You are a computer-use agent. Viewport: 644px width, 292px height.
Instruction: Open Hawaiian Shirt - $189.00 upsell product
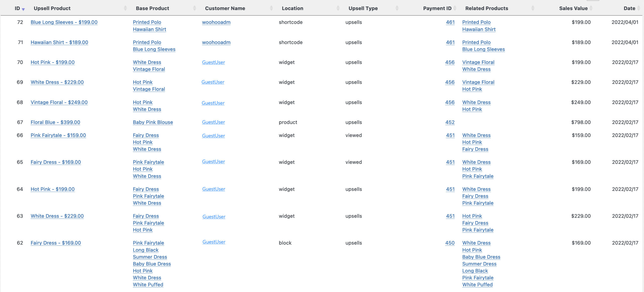coord(59,42)
